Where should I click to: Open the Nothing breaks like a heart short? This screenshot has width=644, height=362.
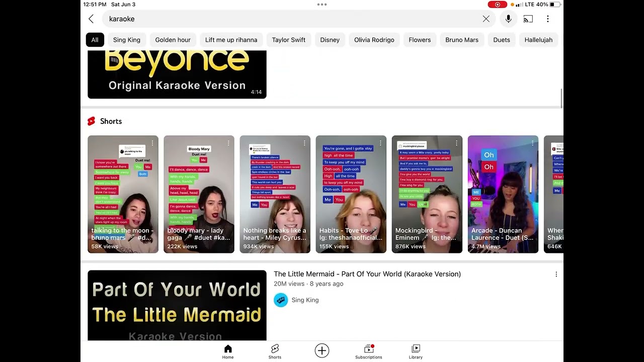(275, 194)
